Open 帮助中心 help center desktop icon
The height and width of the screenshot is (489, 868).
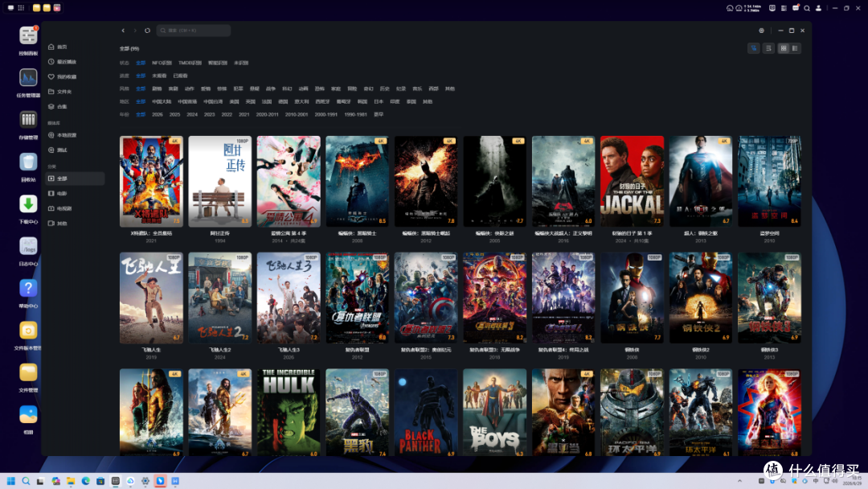point(28,293)
